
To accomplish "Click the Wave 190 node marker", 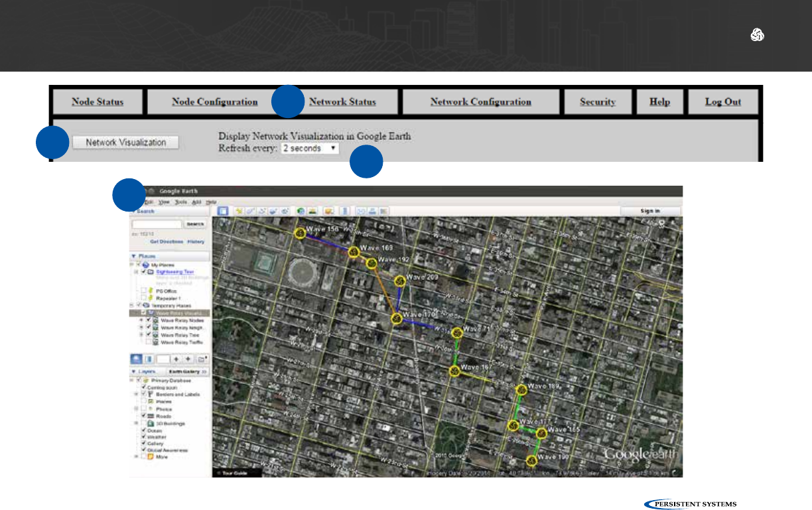I will pos(531,460).
